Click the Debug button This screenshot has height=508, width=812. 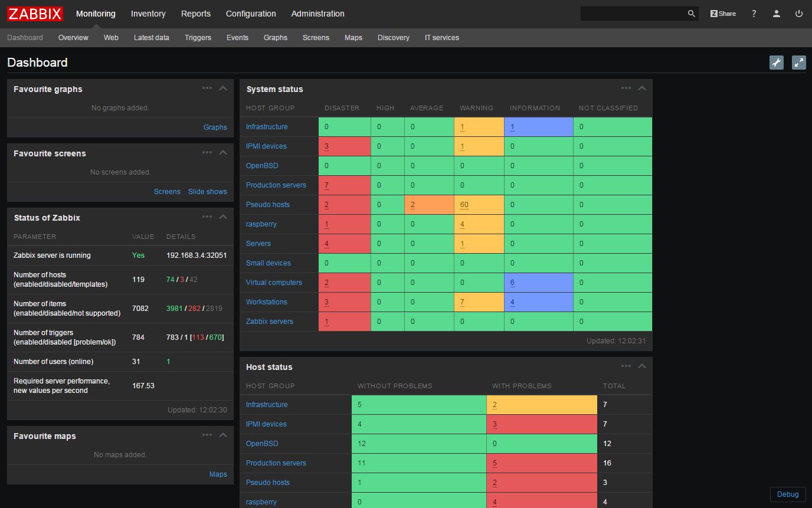tap(787, 494)
